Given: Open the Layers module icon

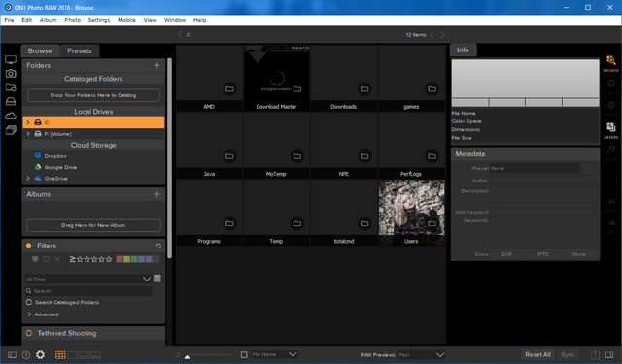Looking at the screenshot, I should point(611,130).
